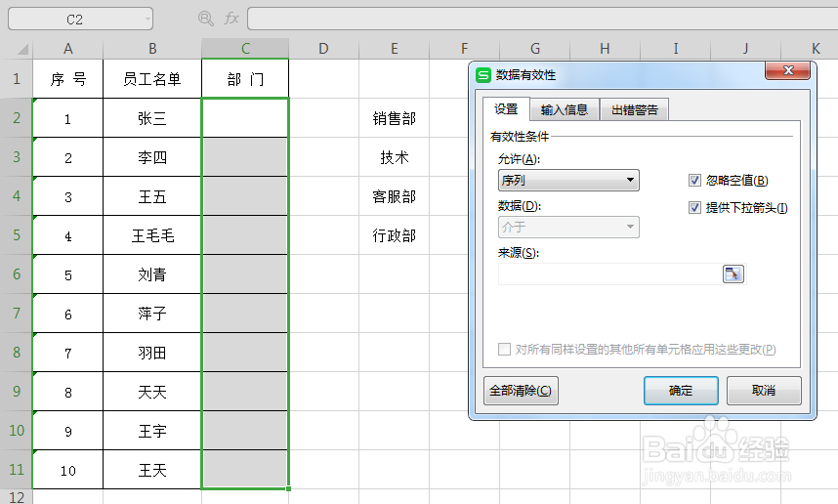Viewport: 838px width, 504px height.
Task: Click the cell with serial number 10
Action: 67,469
